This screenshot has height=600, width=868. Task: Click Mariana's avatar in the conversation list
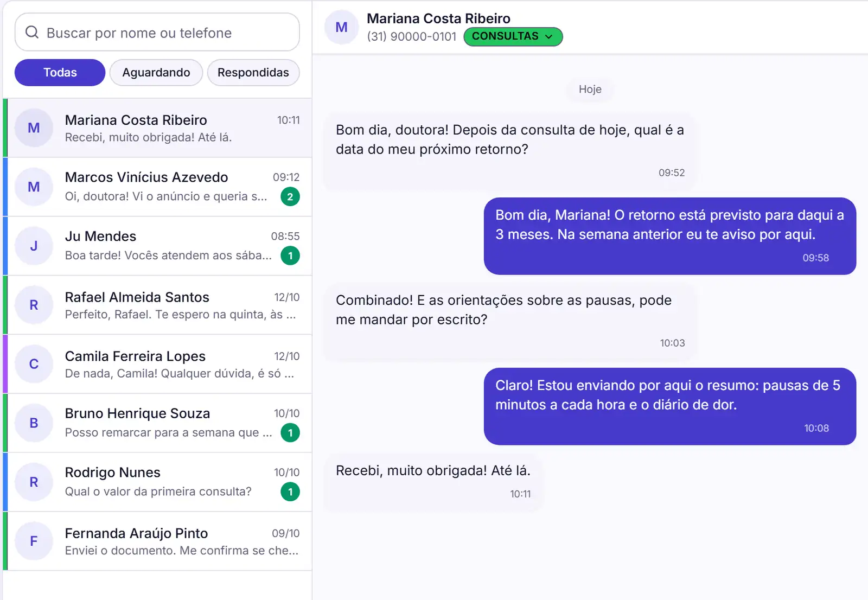click(34, 128)
